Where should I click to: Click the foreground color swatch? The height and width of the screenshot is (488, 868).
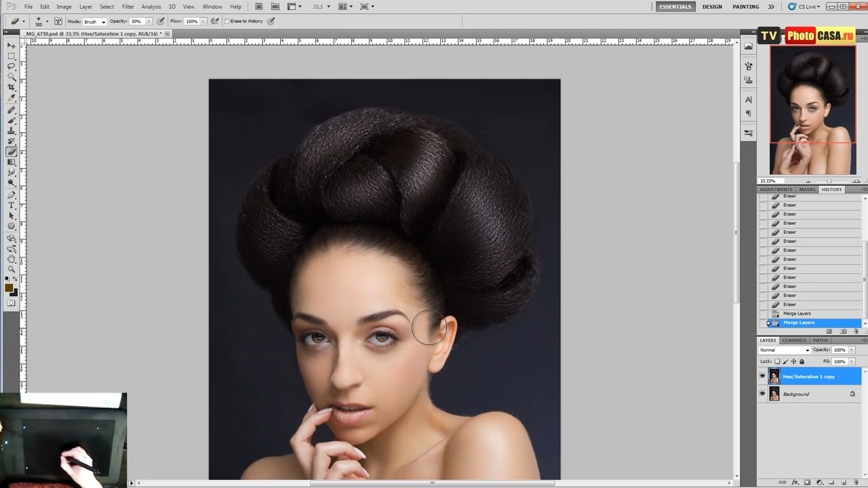pyautogui.click(x=9, y=287)
